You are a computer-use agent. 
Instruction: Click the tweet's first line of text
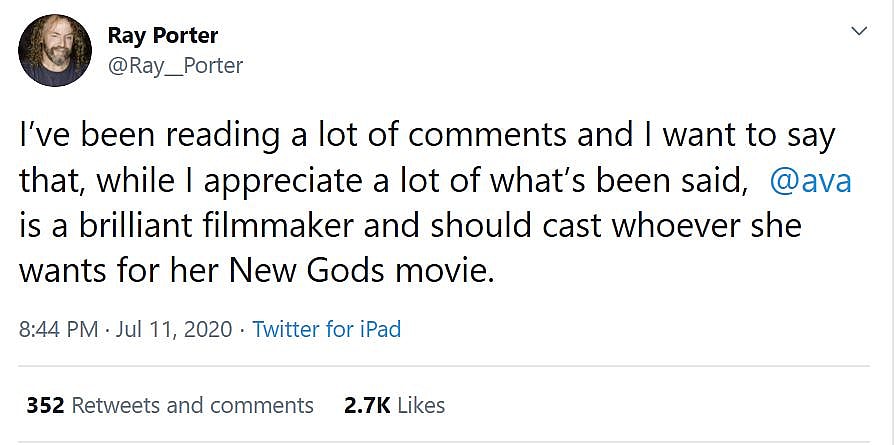click(426, 135)
